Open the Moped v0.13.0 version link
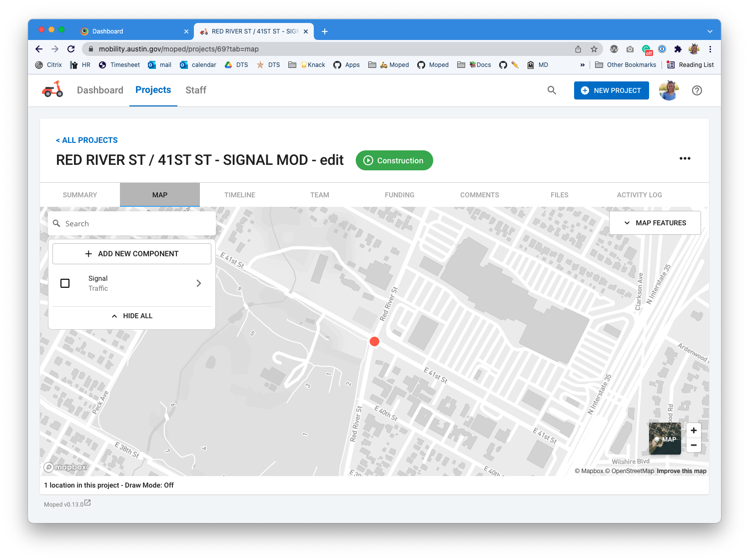The height and width of the screenshot is (560, 749). [x=63, y=505]
